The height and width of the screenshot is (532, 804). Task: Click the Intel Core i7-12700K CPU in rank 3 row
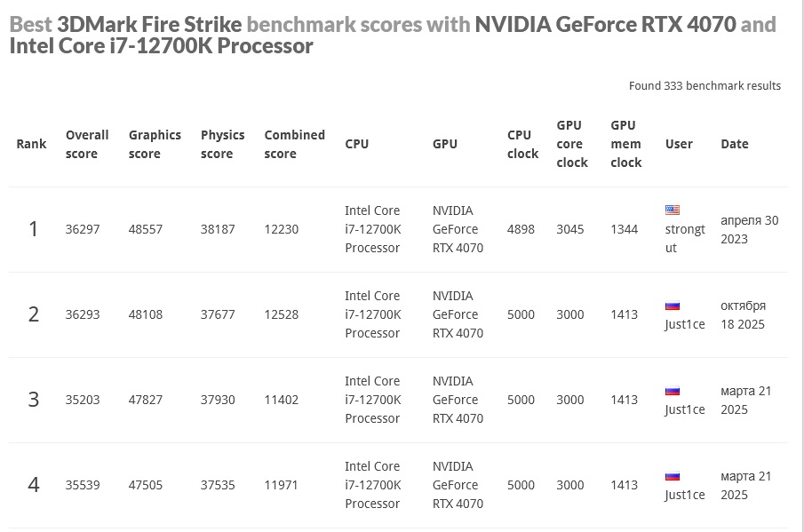click(372, 400)
